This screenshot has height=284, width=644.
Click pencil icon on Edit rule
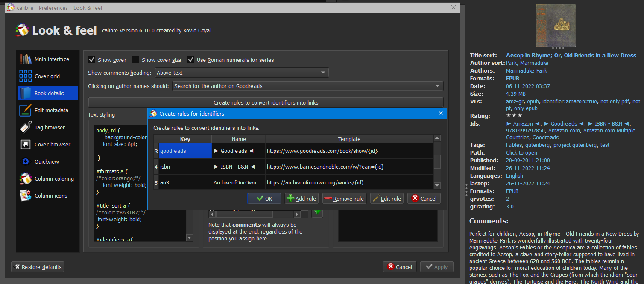376,199
